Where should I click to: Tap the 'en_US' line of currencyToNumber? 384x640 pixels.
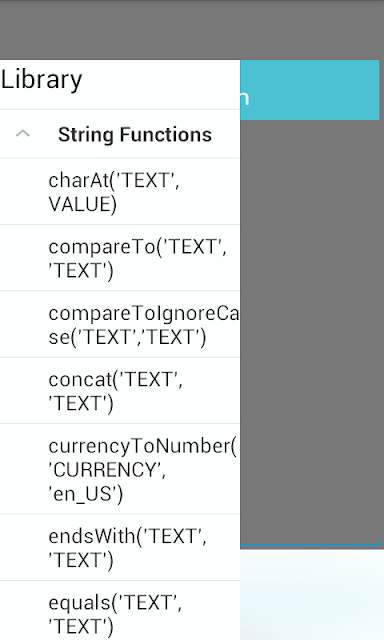[85, 494]
